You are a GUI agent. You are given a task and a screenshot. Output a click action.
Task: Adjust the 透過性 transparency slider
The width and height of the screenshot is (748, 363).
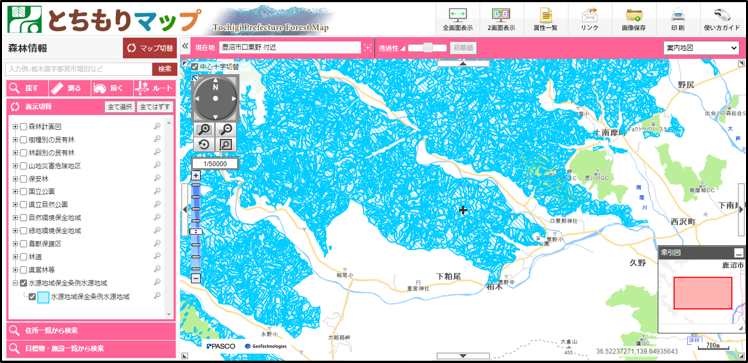click(x=427, y=47)
